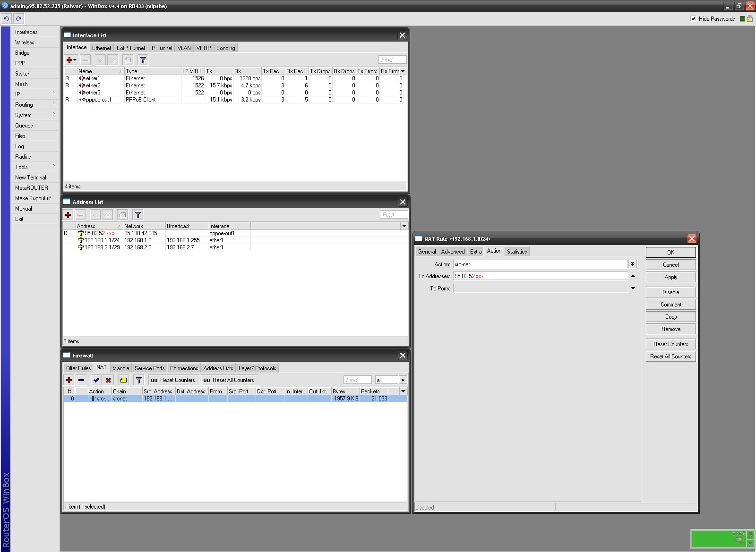756x552 pixels.
Task: Open the filter funnel in Firewall toolbar
Action: coord(139,380)
